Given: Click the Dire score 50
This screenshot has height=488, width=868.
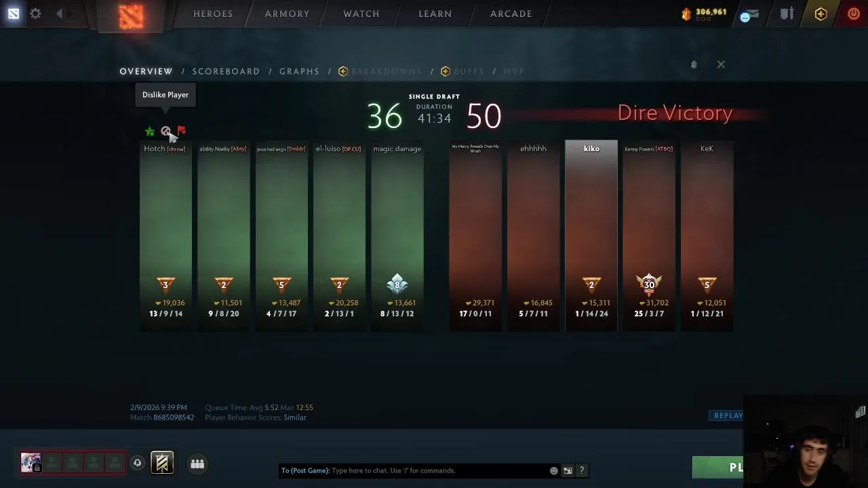Looking at the screenshot, I should pos(484,117).
